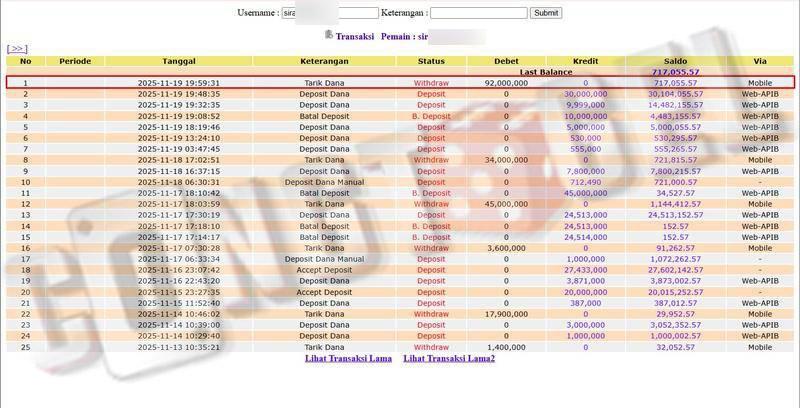The image size is (800, 408).
Task: Click the Kredit column header
Action: [x=585, y=61]
